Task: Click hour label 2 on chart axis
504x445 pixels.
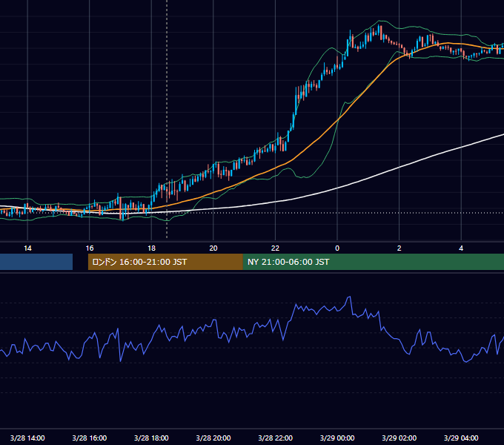Action: pyautogui.click(x=399, y=248)
